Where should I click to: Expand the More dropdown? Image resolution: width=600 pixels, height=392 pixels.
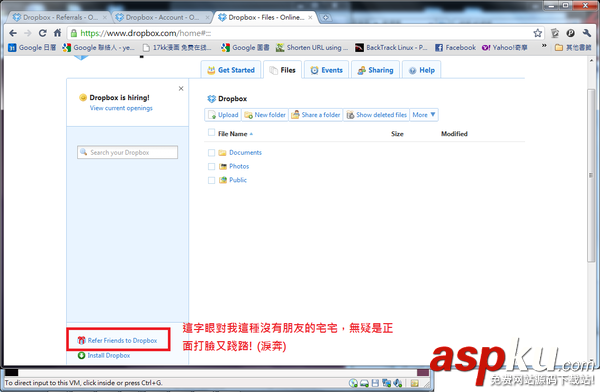coord(424,115)
